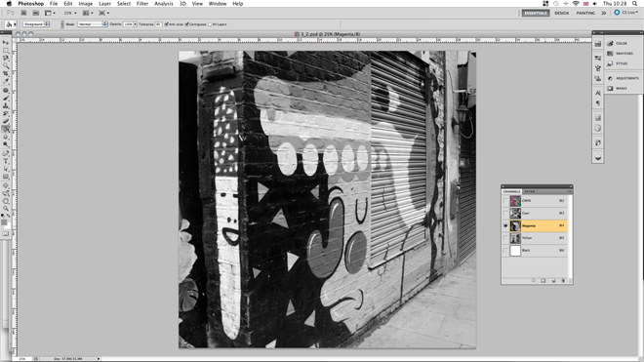Select the Hand tool
This screenshot has width=644, height=362.
click(5, 201)
